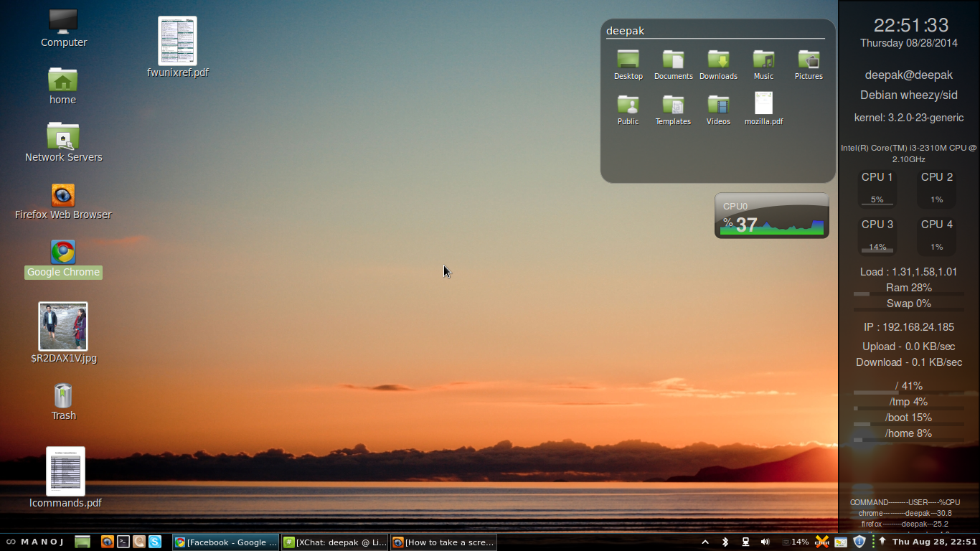980x551 pixels.
Task: Open Desktop folder in deepak widget
Action: pos(628,65)
